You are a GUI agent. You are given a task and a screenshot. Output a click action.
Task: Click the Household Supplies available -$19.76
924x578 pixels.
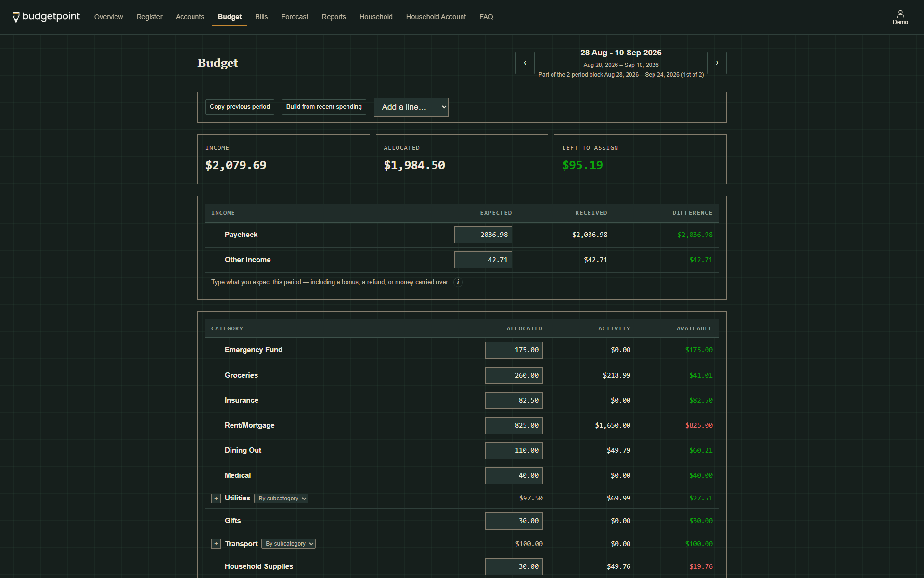coord(699,566)
